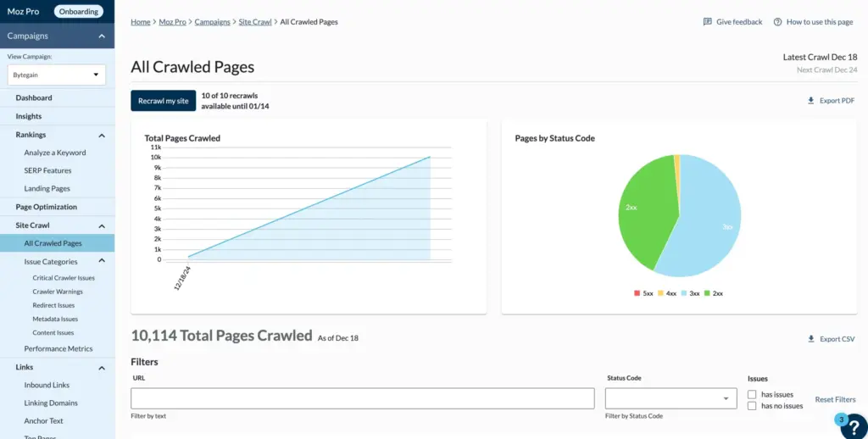This screenshot has width=868, height=439.
Task: Click the Export PDF download icon
Action: point(810,100)
